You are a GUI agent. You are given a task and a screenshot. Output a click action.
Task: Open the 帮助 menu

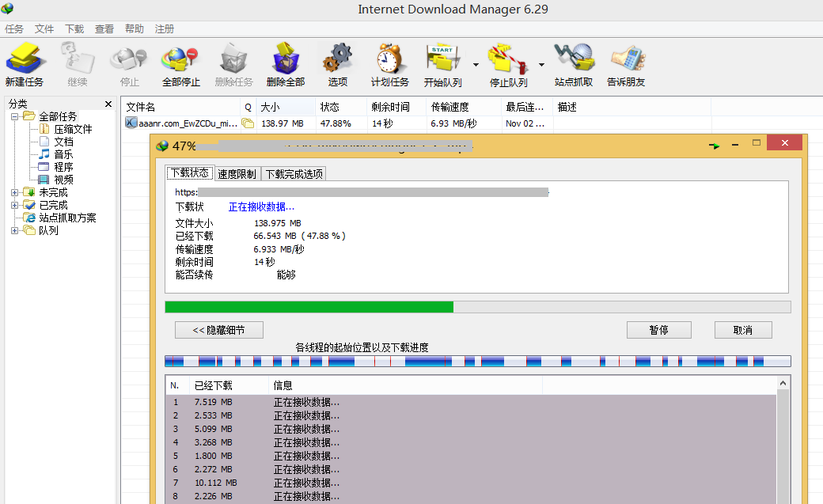click(x=135, y=28)
